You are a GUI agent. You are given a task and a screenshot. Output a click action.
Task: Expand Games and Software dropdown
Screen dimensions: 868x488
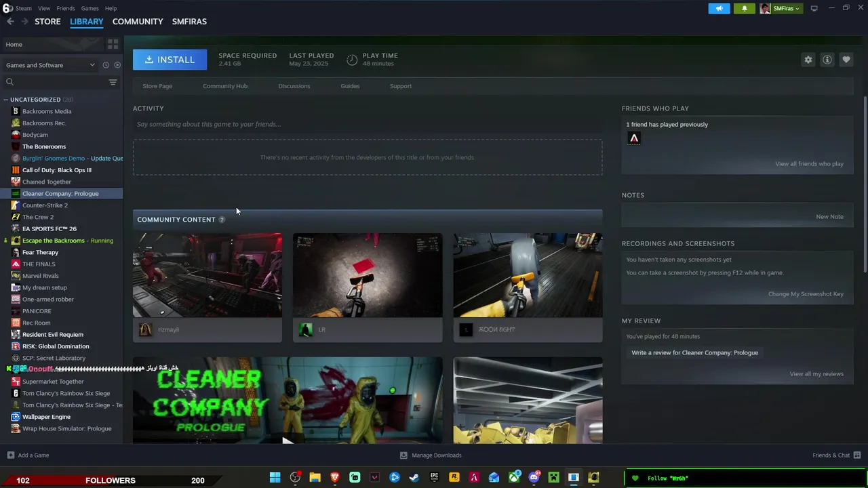[x=51, y=65]
